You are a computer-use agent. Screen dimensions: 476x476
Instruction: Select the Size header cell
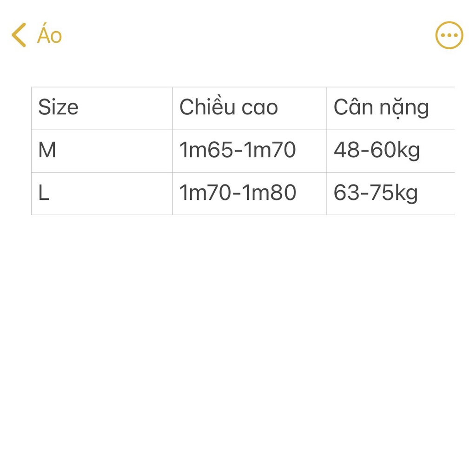pyautogui.click(x=58, y=107)
